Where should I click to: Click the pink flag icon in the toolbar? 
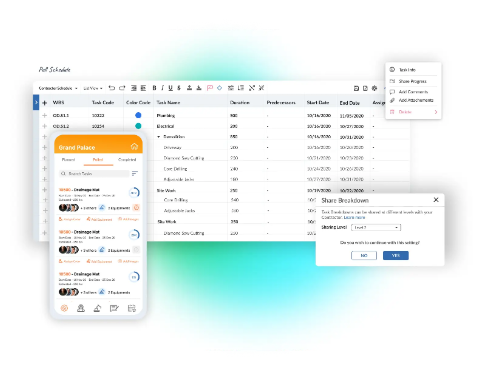click(210, 88)
